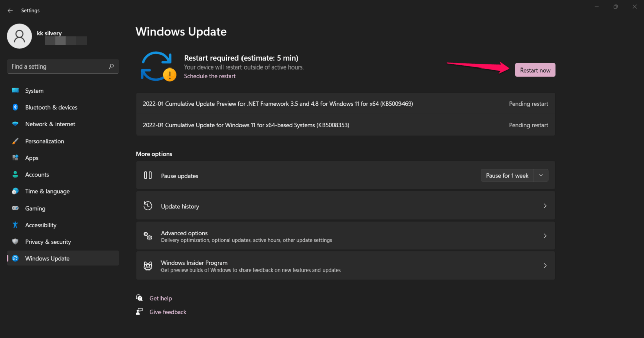Viewport: 644px width, 338px height.
Task: Click the Accessibility figure icon
Action: tap(15, 225)
